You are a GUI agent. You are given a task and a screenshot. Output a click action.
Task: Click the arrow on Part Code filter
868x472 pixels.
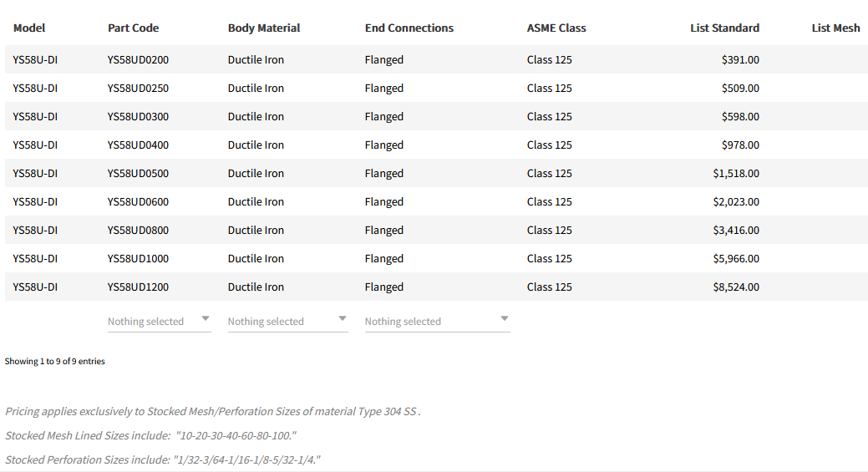(206, 319)
